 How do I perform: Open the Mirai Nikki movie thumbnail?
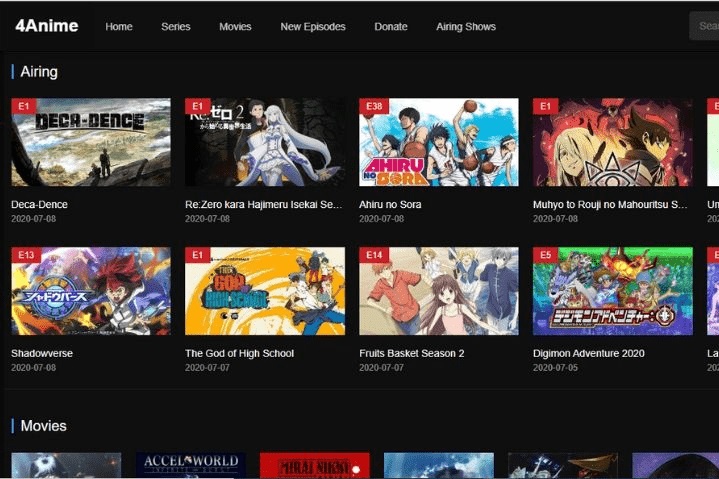(315, 466)
